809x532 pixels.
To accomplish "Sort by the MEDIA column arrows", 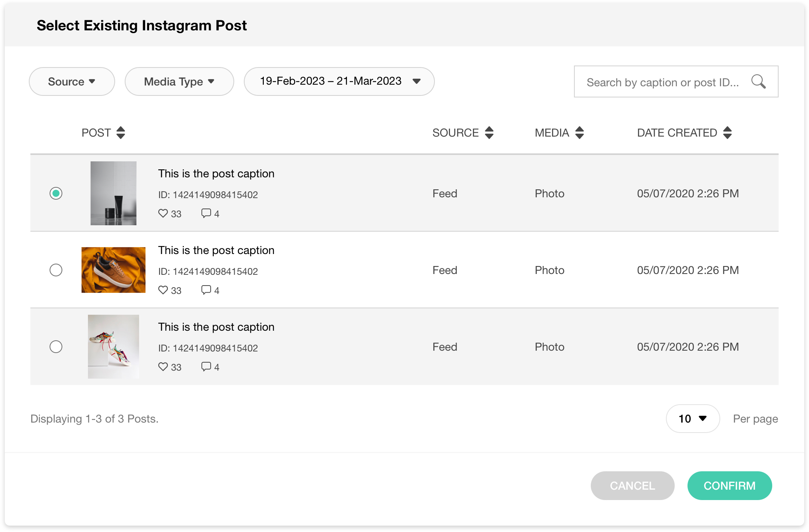I will 580,132.
